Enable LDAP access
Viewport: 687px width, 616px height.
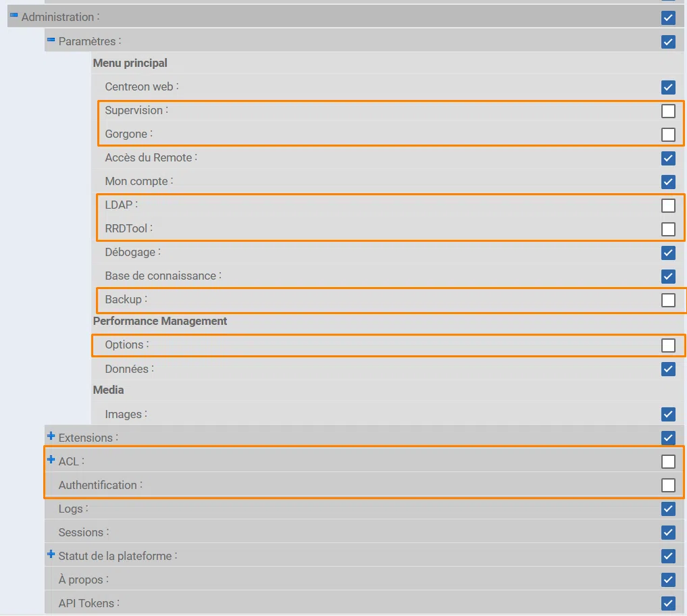click(669, 205)
